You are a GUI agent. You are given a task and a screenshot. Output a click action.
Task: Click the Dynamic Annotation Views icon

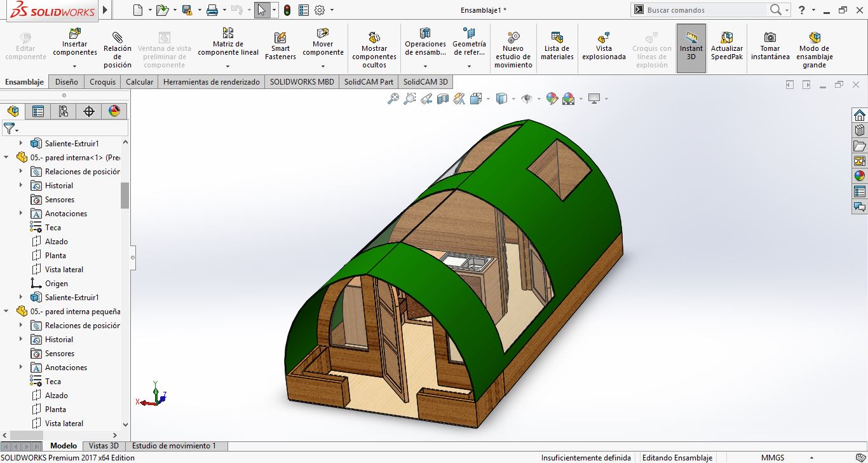(459, 99)
